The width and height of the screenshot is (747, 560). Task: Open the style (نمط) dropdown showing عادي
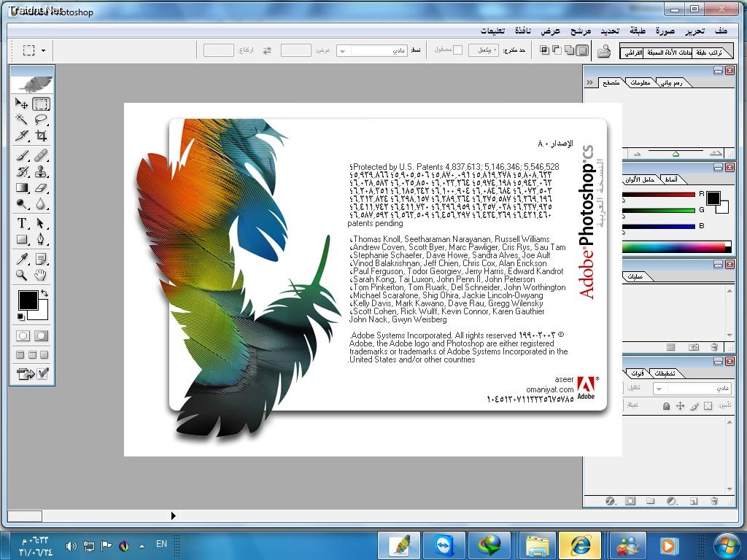click(371, 50)
